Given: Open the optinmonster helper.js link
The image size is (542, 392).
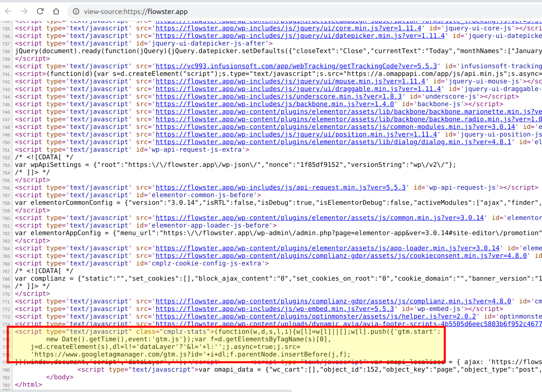Looking at the screenshot, I should tap(316, 317).
